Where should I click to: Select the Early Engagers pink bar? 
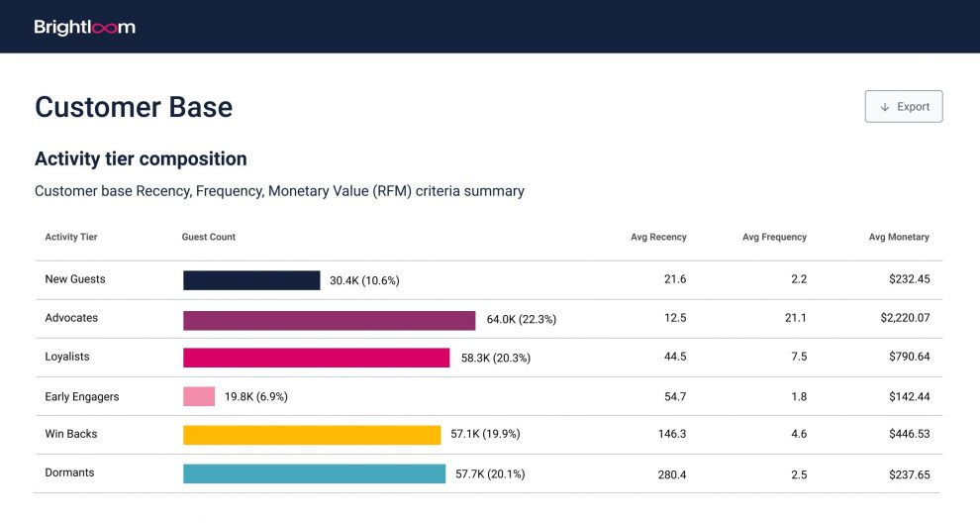(x=199, y=396)
